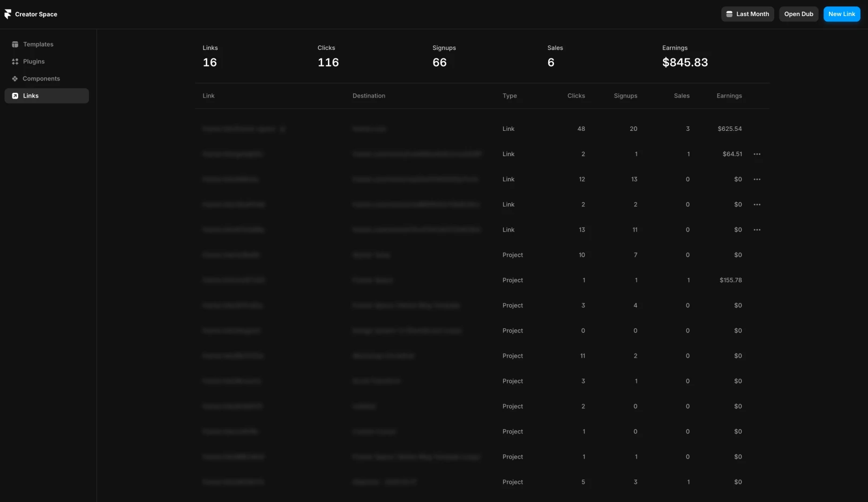Click the Clicks total value 116
The height and width of the screenshot is (502, 868).
coord(328,63)
